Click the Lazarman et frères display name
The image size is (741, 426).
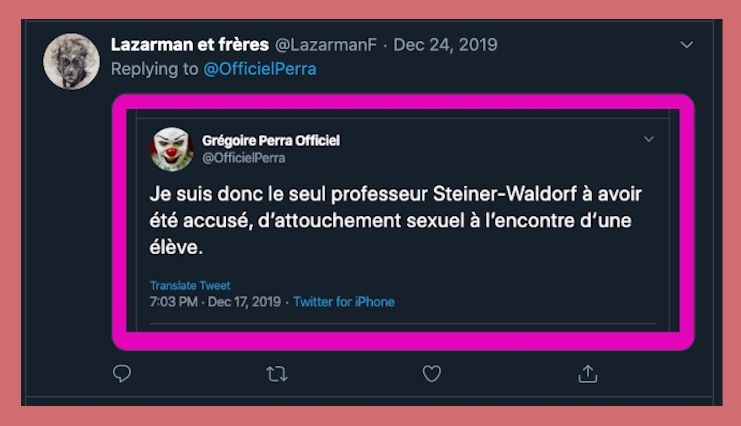pos(188,45)
